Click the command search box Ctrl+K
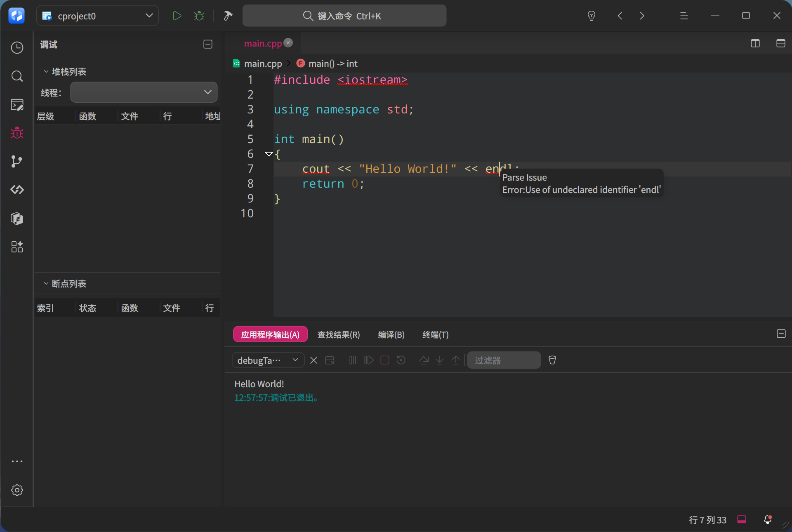Viewport: 792px width, 532px height. pos(344,16)
